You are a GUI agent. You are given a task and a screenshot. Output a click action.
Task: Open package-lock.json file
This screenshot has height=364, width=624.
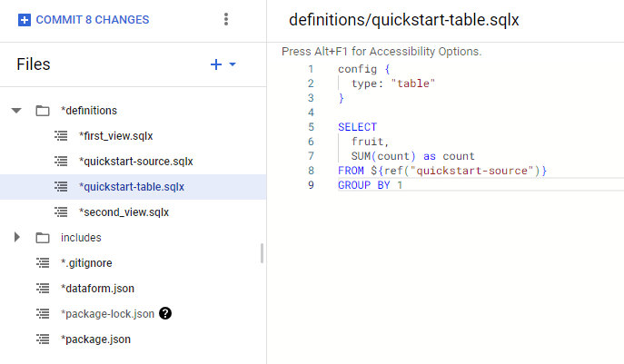tap(107, 314)
